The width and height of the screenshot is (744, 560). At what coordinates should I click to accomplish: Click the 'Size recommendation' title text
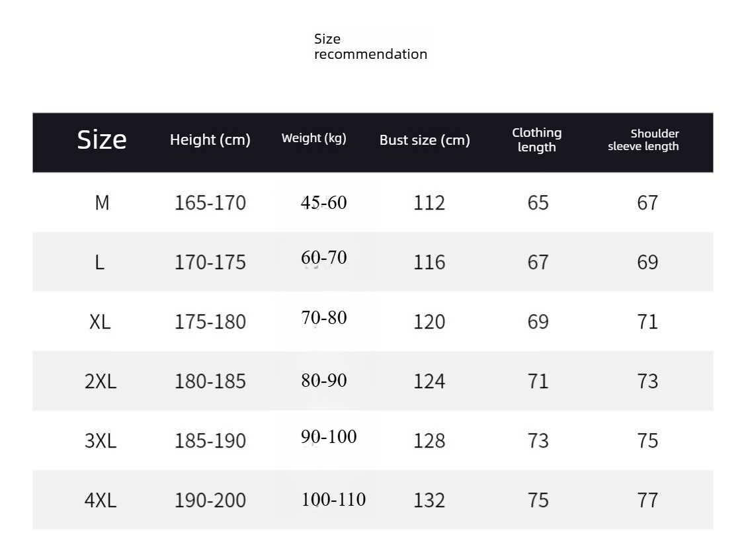(370, 46)
